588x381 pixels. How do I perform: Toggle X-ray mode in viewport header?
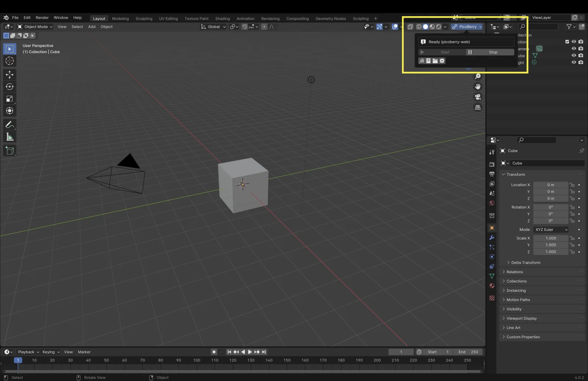coord(410,26)
